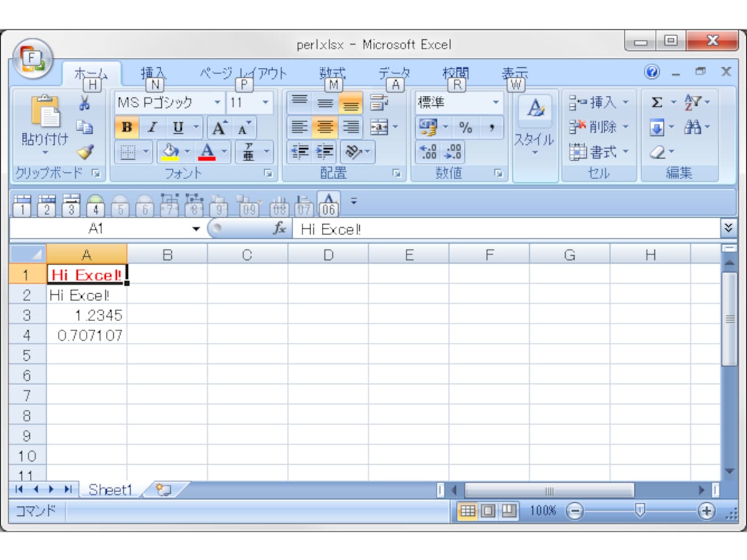This screenshot has height=560, width=747.
Task: Select the Format Painter brush icon
Action: (x=85, y=152)
